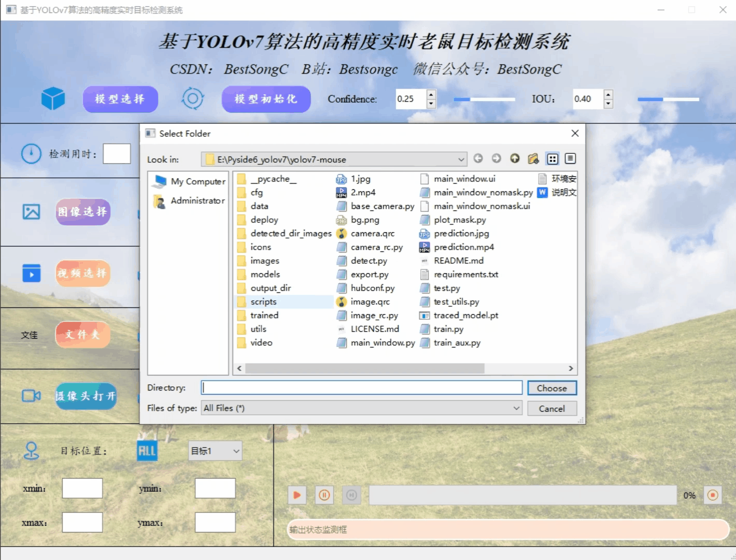Adjust the Confidence slider
This screenshot has height=560, width=736.
pos(485,99)
